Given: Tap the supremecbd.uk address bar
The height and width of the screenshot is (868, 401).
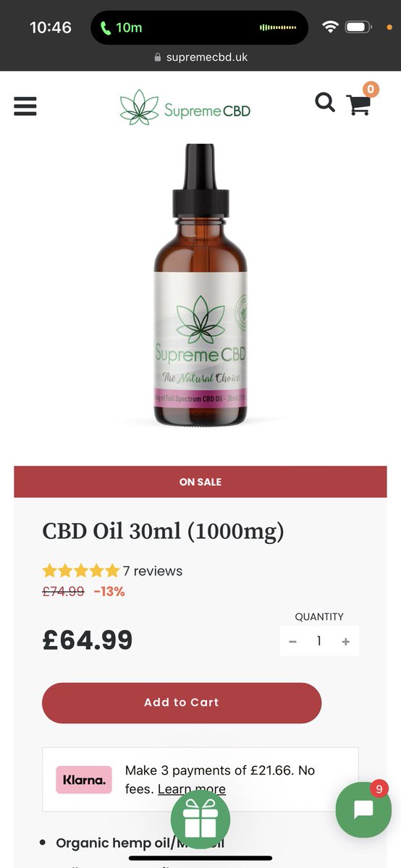Looking at the screenshot, I should point(200,56).
